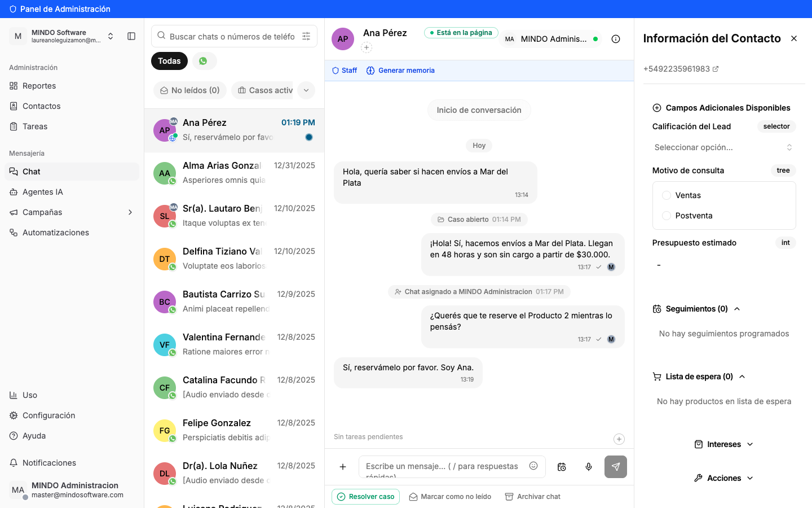Click the send message button
This screenshot has width=812, height=508.
coord(616,467)
